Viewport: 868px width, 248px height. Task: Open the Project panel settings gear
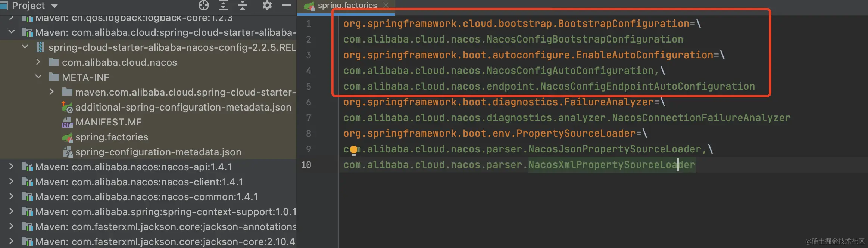[x=267, y=5]
